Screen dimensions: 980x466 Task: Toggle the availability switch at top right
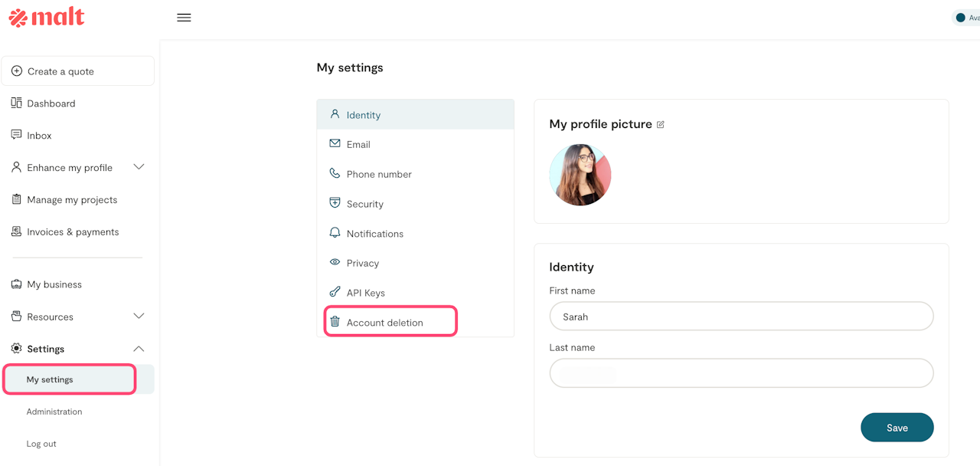[962, 18]
